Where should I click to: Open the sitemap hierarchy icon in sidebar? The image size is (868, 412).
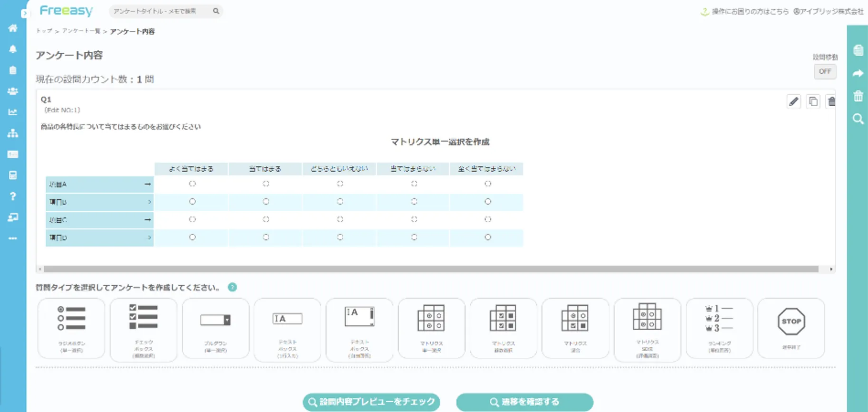click(x=13, y=133)
